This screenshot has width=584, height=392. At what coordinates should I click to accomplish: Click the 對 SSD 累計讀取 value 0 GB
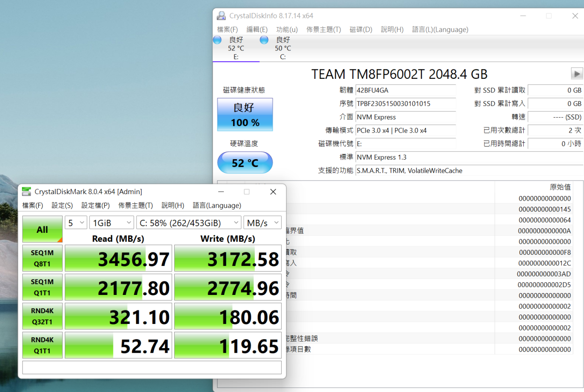556,91
